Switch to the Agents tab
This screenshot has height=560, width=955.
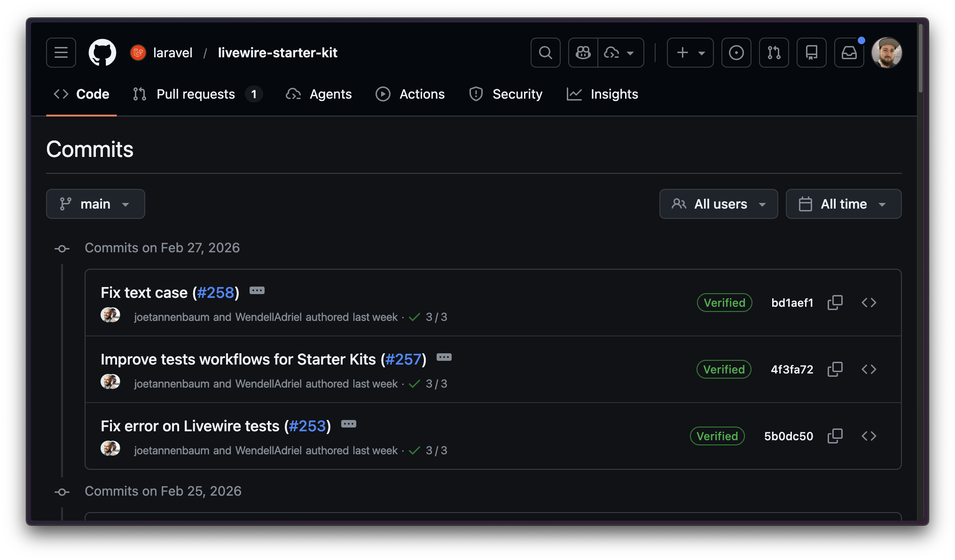(319, 94)
